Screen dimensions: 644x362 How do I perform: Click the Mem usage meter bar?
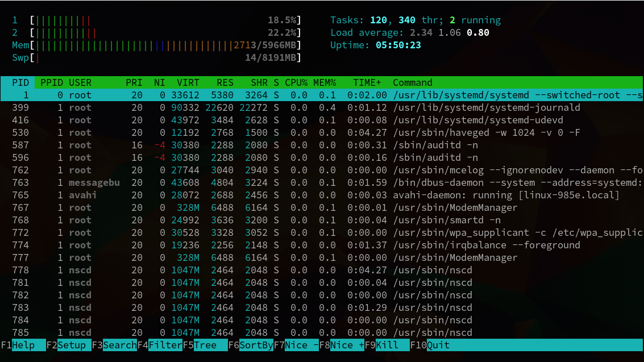click(x=156, y=45)
